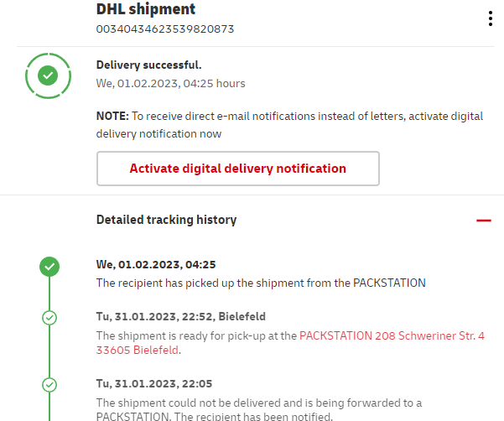Click the filled green check for 01.02.2023
Screen dimensions: 504x421
tap(49, 267)
